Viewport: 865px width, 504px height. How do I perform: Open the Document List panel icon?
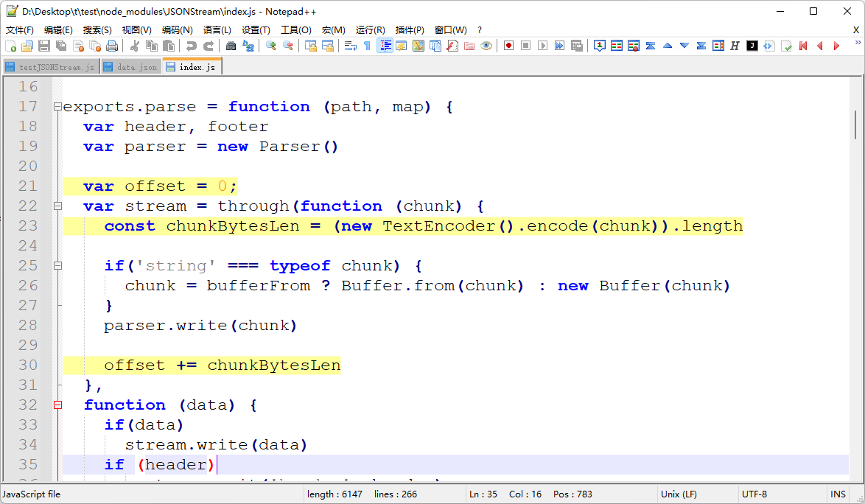435,46
